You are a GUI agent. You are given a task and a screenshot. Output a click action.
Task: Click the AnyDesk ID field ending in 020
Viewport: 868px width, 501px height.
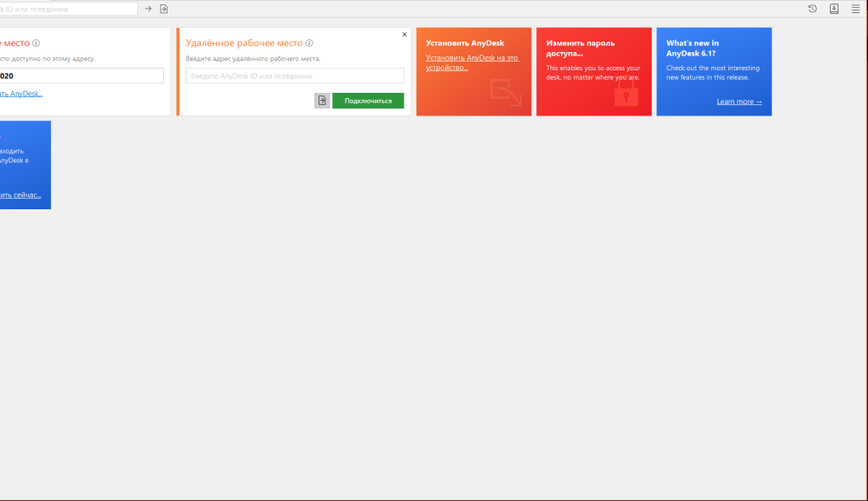(82, 76)
